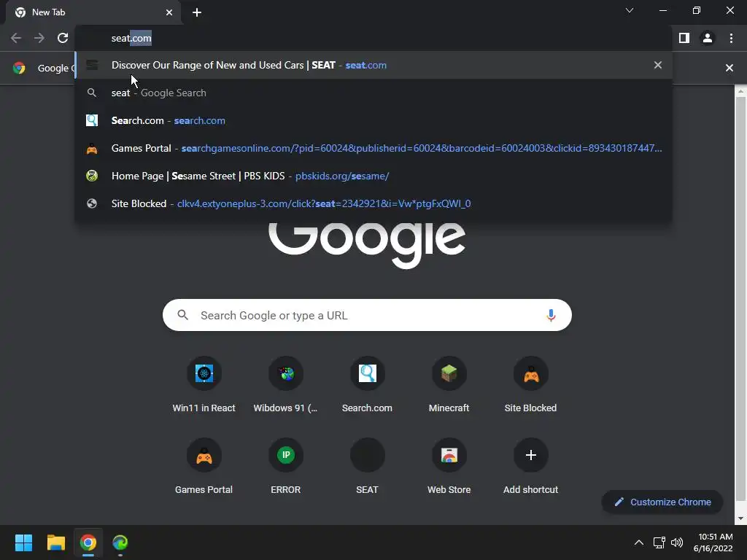Select the SEAT seat.com suggestion

click(x=373, y=65)
